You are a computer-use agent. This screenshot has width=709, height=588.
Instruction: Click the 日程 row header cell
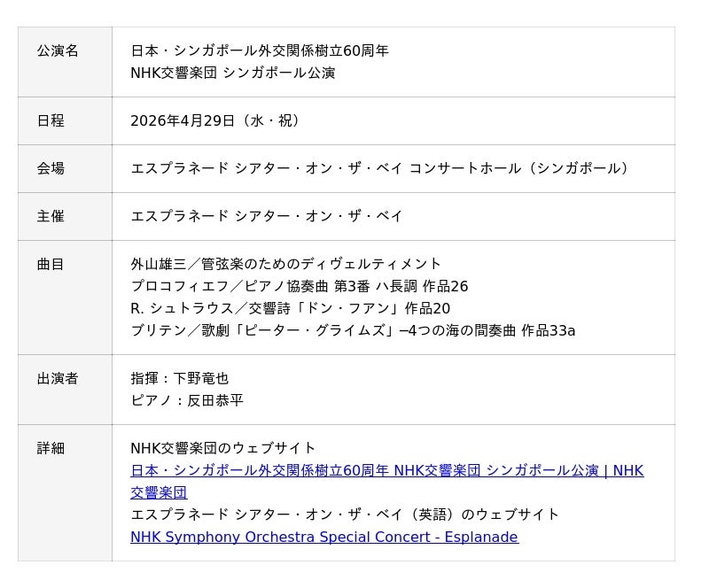coord(51,120)
